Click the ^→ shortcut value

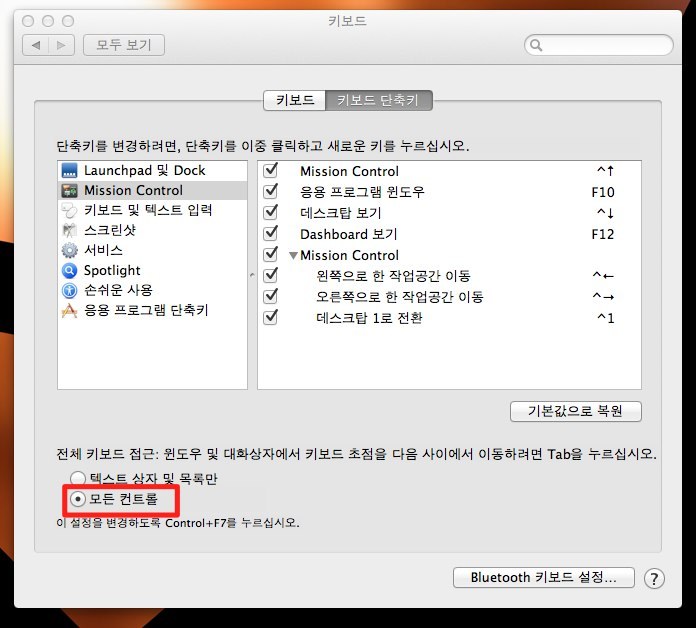click(x=603, y=296)
